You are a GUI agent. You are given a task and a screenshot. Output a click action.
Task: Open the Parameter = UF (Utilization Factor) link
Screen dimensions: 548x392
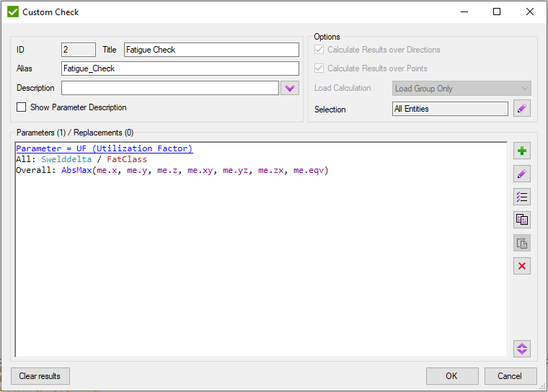tap(104, 148)
